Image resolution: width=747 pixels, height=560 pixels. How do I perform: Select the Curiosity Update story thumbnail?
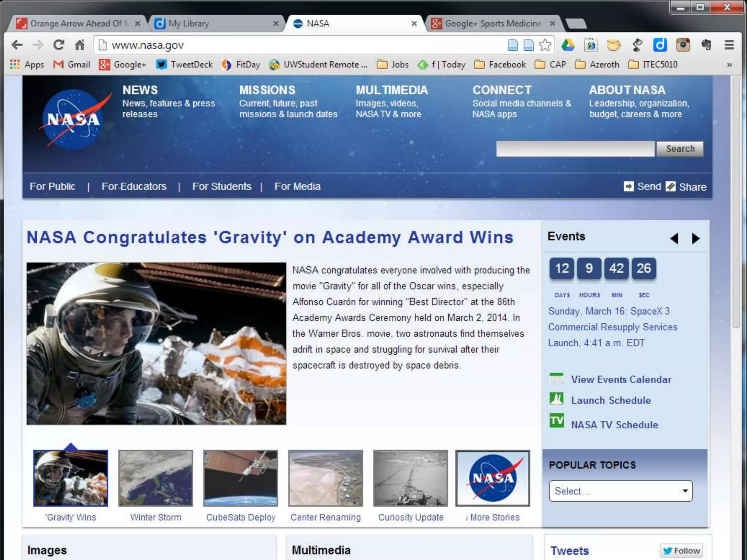(x=410, y=478)
